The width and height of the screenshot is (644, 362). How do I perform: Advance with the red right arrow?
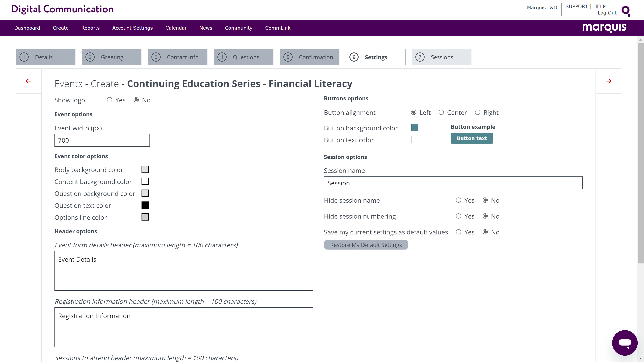[x=608, y=81]
